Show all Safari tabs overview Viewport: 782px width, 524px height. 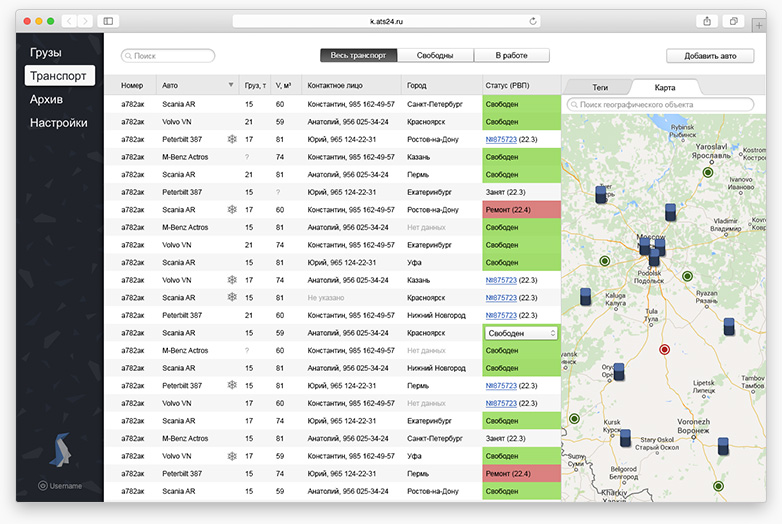734,21
